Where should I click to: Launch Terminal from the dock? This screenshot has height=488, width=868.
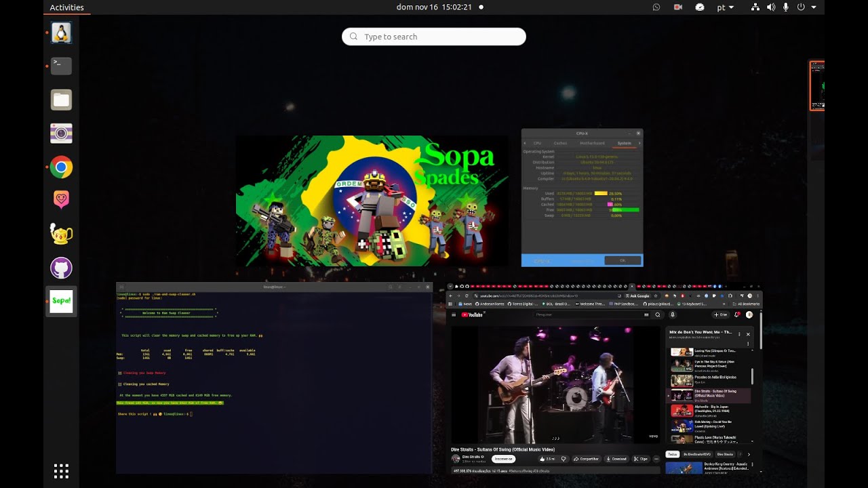(x=61, y=66)
